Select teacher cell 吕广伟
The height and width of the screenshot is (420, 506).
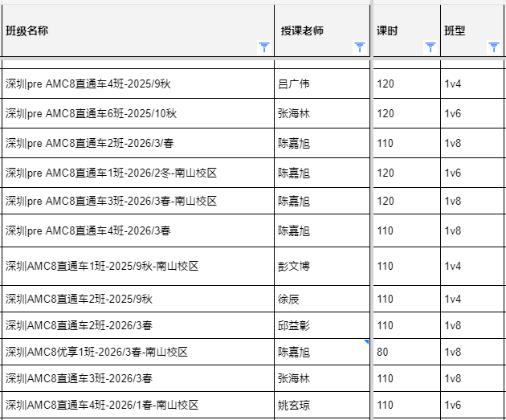(322, 84)
